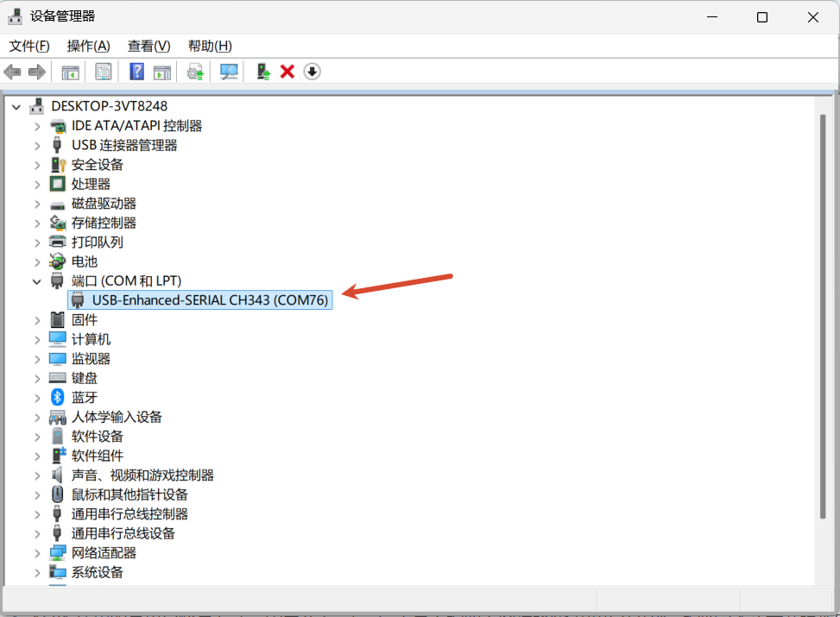This screenshot has width=840, height=617.
Task: Click the blue Help question-mark icon
Action: pos(136,72)
